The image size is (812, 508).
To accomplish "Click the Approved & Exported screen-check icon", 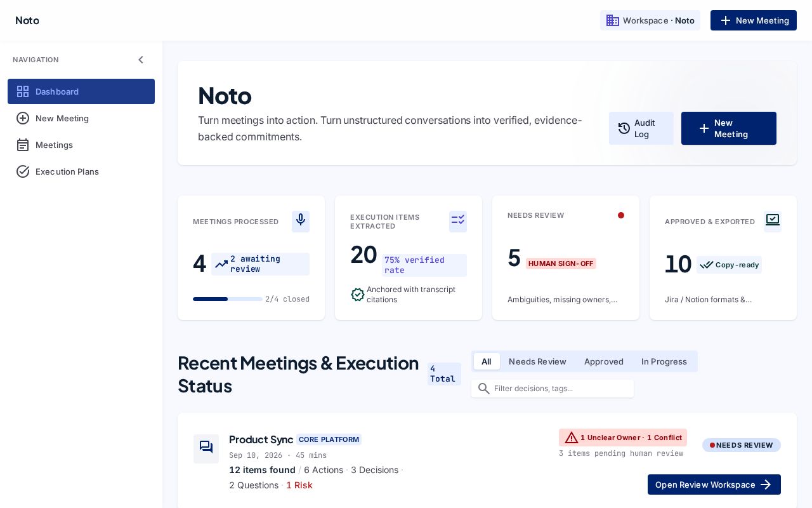I will (x=773, y=221).
